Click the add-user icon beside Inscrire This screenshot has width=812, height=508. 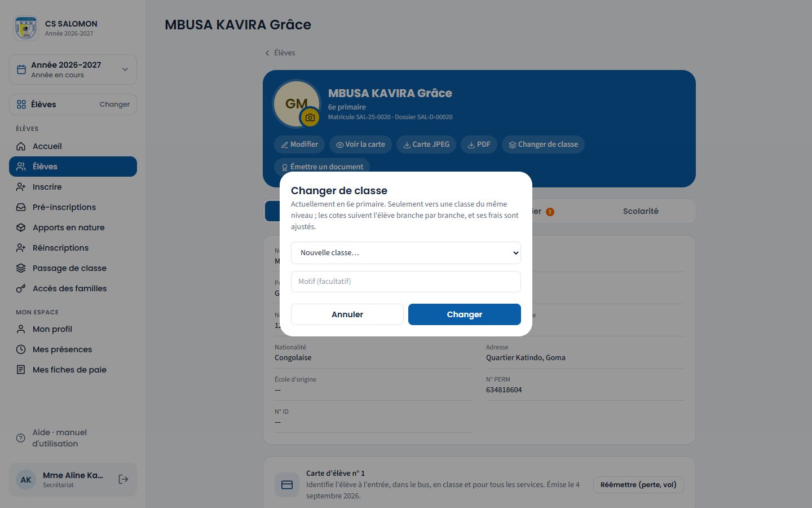[21, 187]
